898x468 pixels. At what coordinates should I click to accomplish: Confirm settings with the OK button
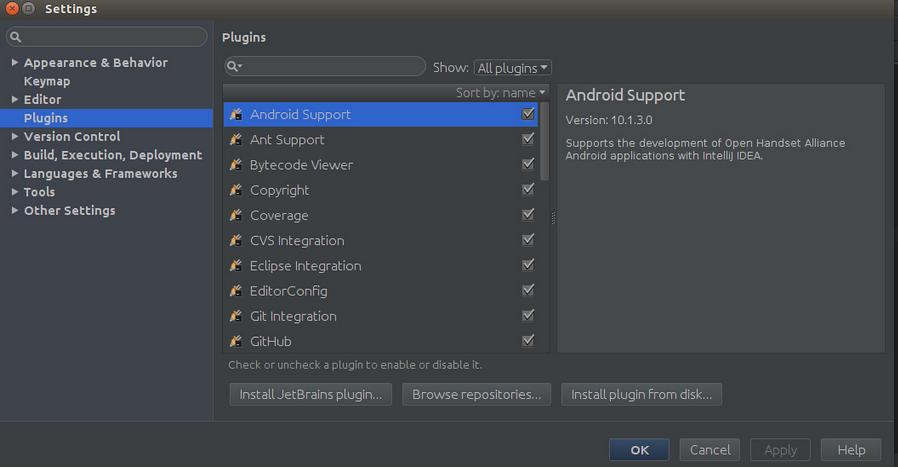639,450
